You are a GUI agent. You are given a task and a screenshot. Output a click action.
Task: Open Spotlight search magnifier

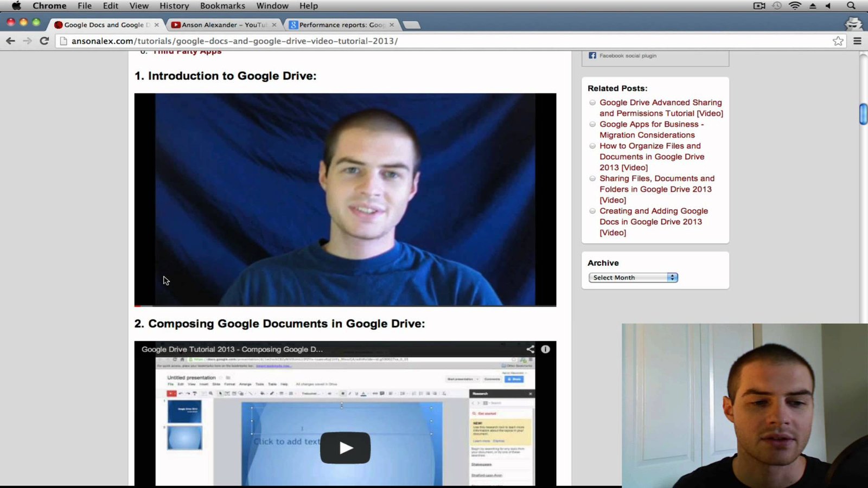pos(851,6)
